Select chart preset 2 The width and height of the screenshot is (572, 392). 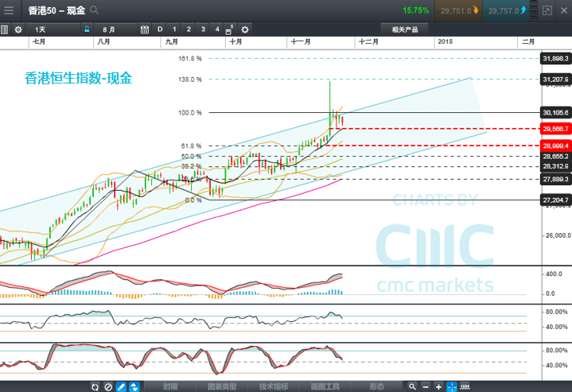189,29
